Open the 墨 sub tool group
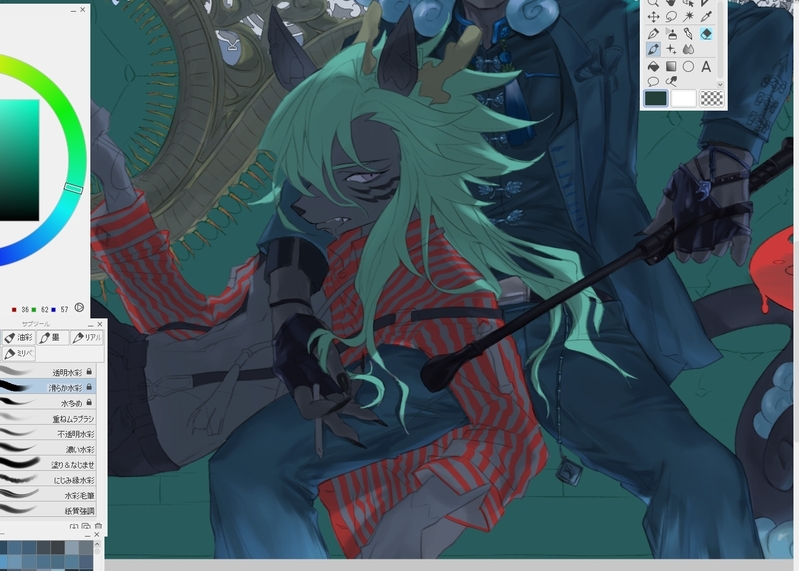 tap(52, 337)
